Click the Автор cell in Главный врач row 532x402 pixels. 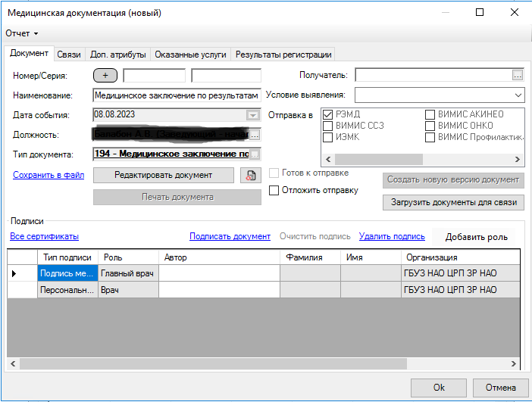(219, 273)
